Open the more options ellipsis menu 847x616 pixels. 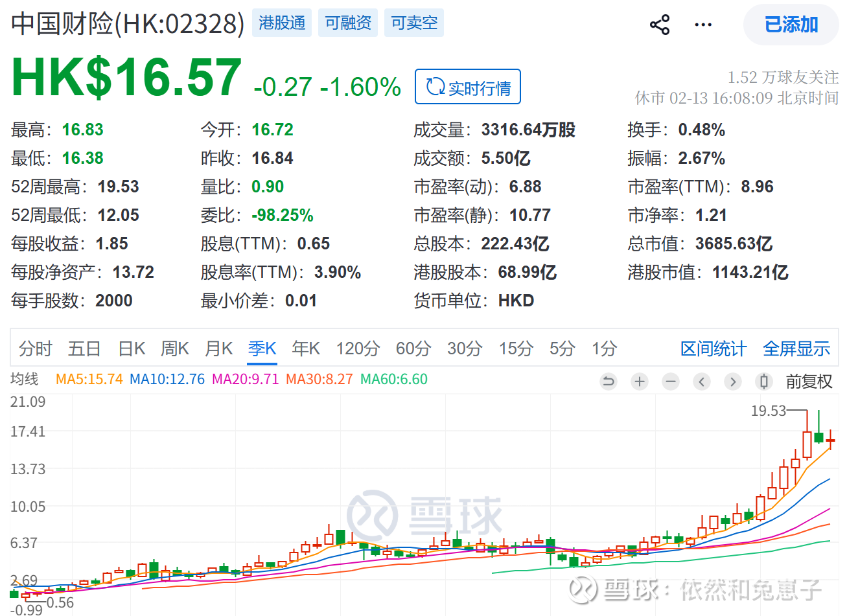(703, 25)
